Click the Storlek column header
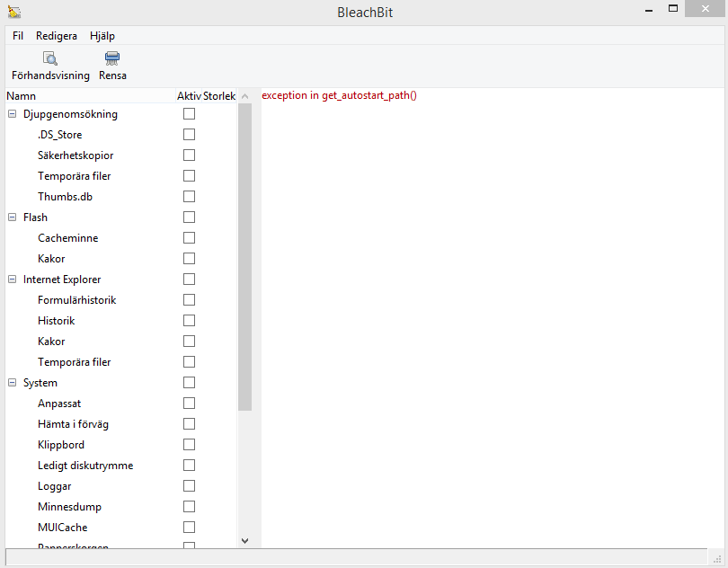This screenshot has width=728, height=568. point(219,95)
